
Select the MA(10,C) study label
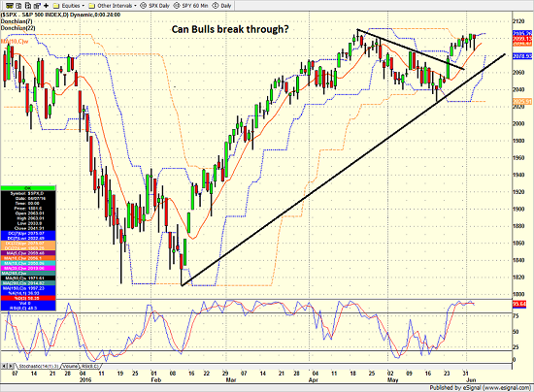15,41
